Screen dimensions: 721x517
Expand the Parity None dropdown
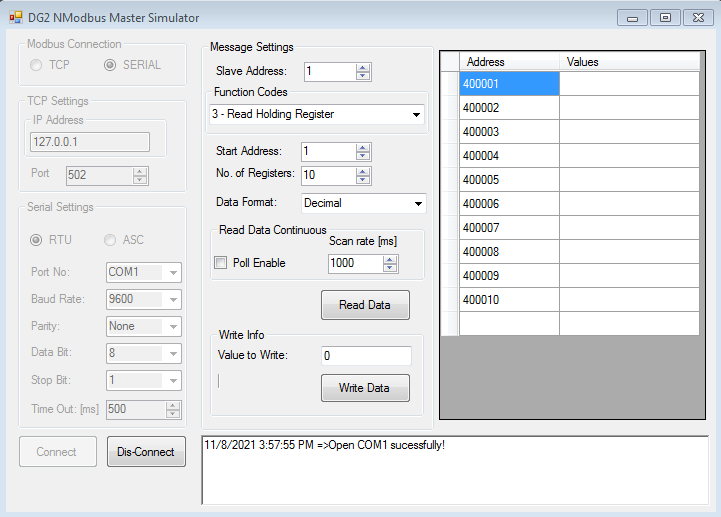173,327
